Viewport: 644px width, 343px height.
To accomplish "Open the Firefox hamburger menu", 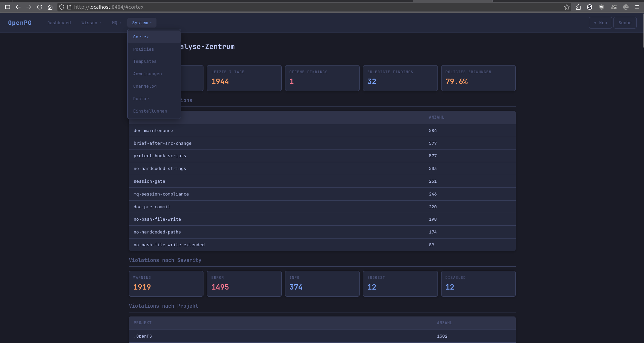I will [x=637, y=7].
